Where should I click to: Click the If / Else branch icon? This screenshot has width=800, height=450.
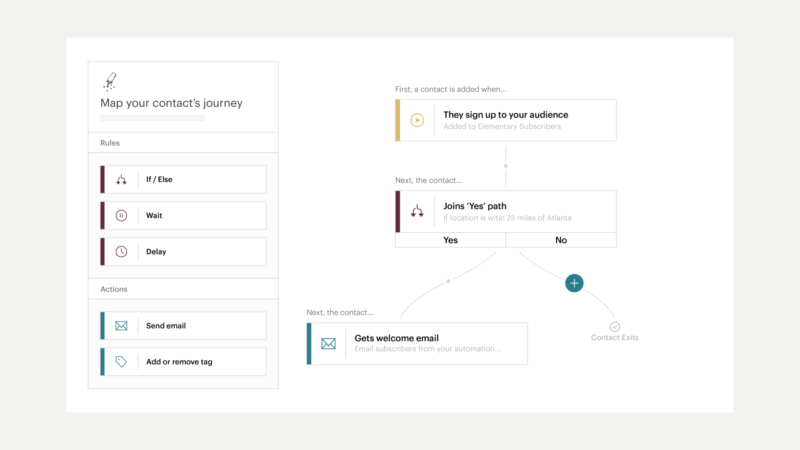pos(121,180)
